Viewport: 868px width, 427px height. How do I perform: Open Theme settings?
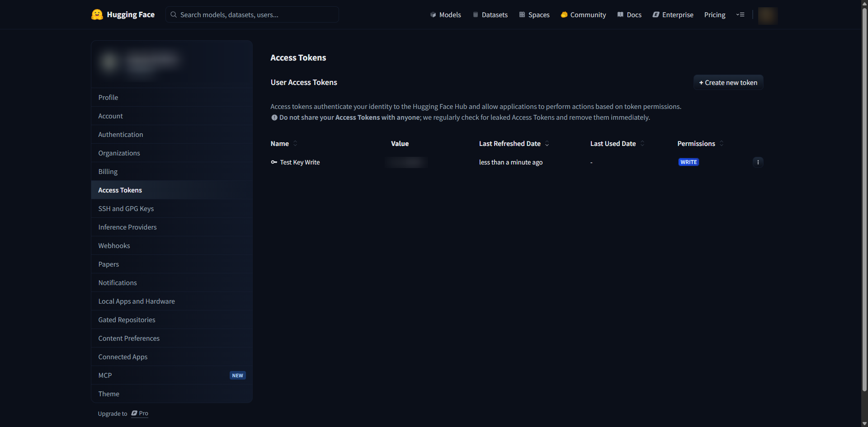tap(172, 394)
